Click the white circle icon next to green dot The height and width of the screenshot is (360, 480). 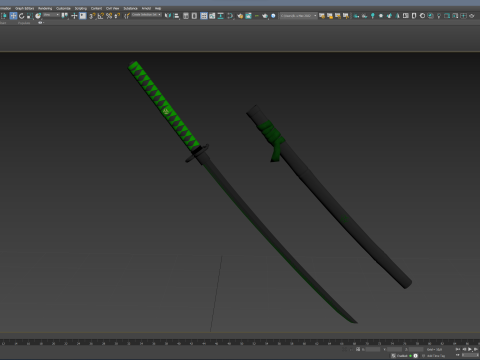(416, 356)
